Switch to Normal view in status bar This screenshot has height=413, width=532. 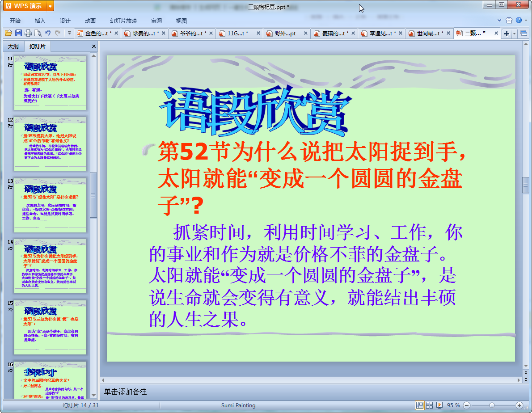[420, 405]
